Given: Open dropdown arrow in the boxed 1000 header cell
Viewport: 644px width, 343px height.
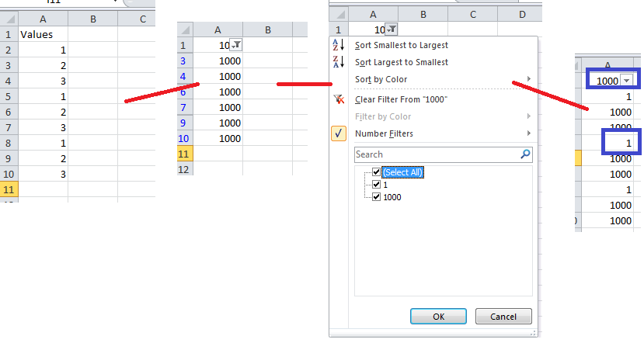Looking at the screenshot, I should 626,81.
